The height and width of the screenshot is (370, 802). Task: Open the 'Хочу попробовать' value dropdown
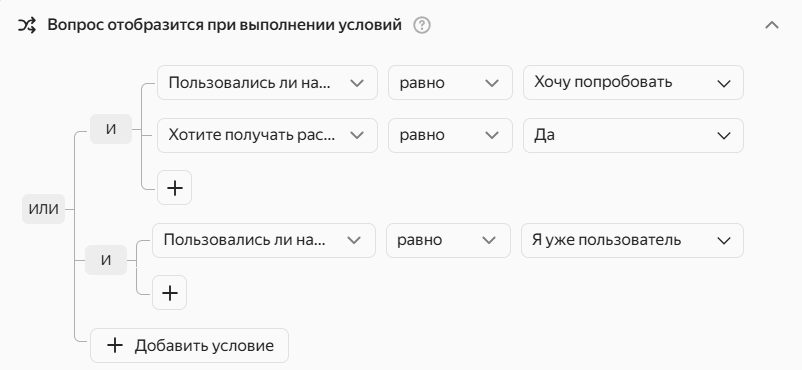click(x=633, y=82)
